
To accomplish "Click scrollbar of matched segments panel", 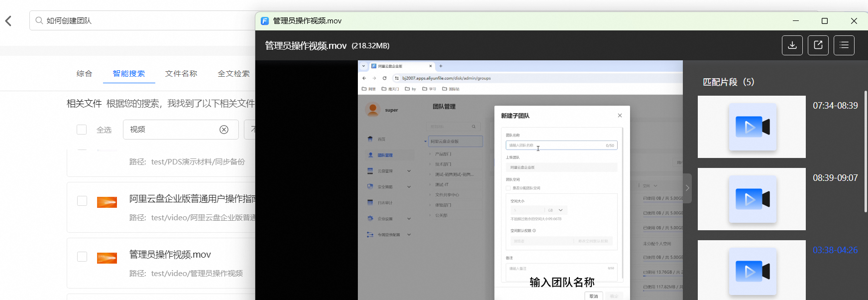I will tap(866, 151).
